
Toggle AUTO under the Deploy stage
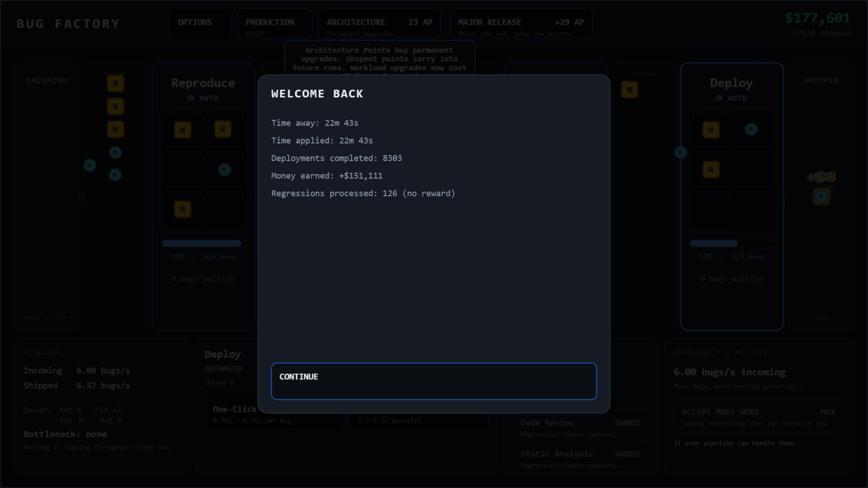pos(731,98)
